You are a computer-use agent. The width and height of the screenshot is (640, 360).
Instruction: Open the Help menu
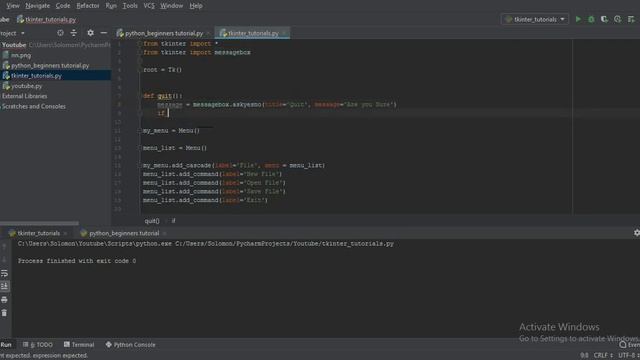click(196, 6)
